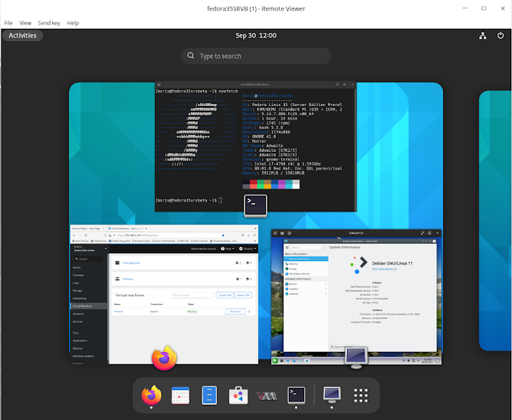Viewport: 512px width, 420px height.
Task: Open the clock showing Sep 30 12:00
Action: (256, 36)
